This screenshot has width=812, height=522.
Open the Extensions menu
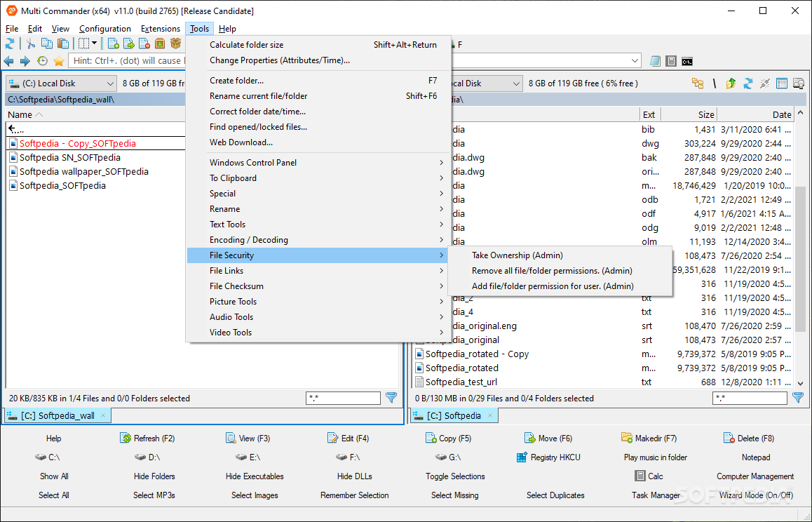[161, 29]
